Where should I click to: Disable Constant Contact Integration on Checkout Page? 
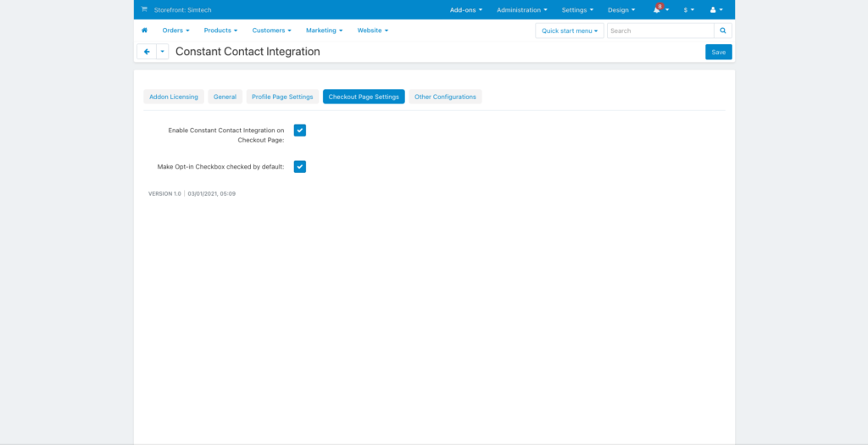tap(299, 130)
